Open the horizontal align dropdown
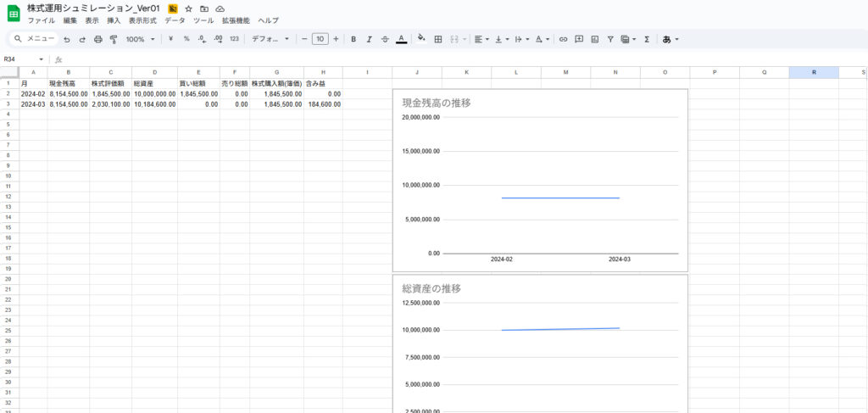 pos(481,39)
